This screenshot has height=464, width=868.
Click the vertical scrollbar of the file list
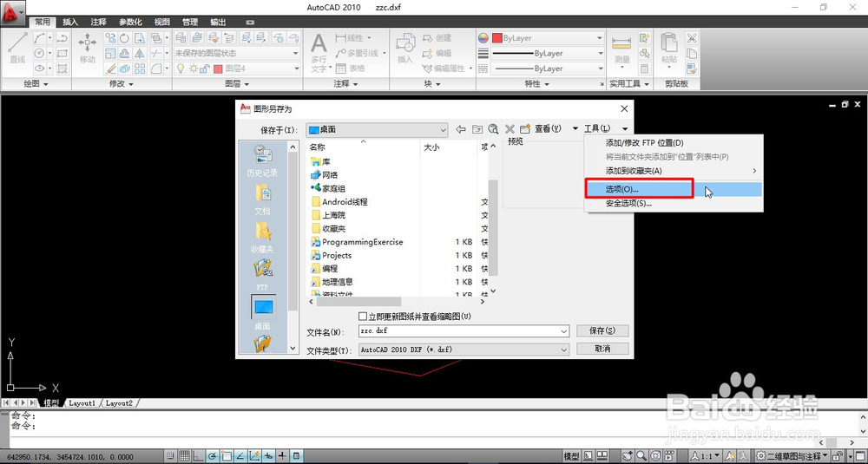(x=493, y=226)
